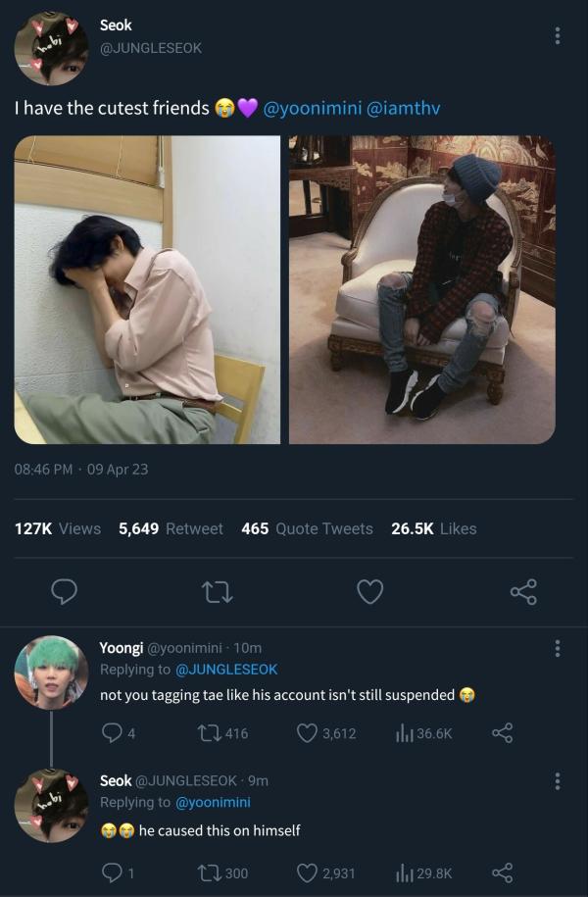View the 26.5K Likes list

click(433, 528)
